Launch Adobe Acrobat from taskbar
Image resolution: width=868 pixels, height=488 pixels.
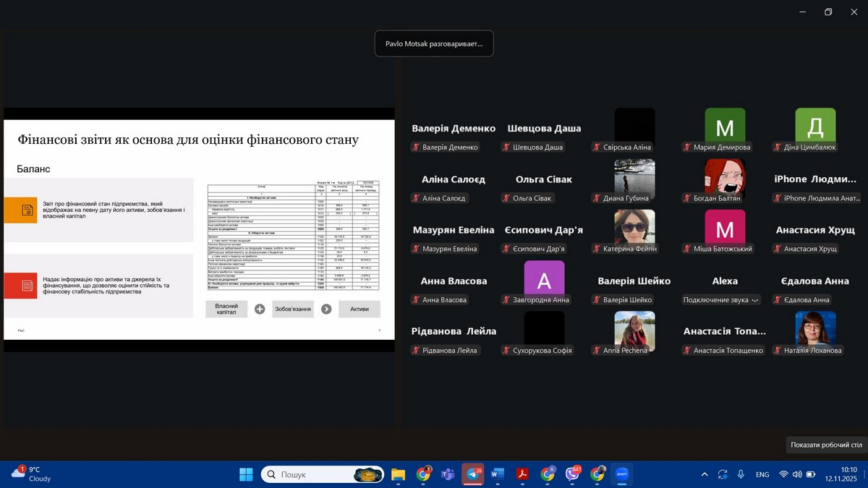coord(522,474)
